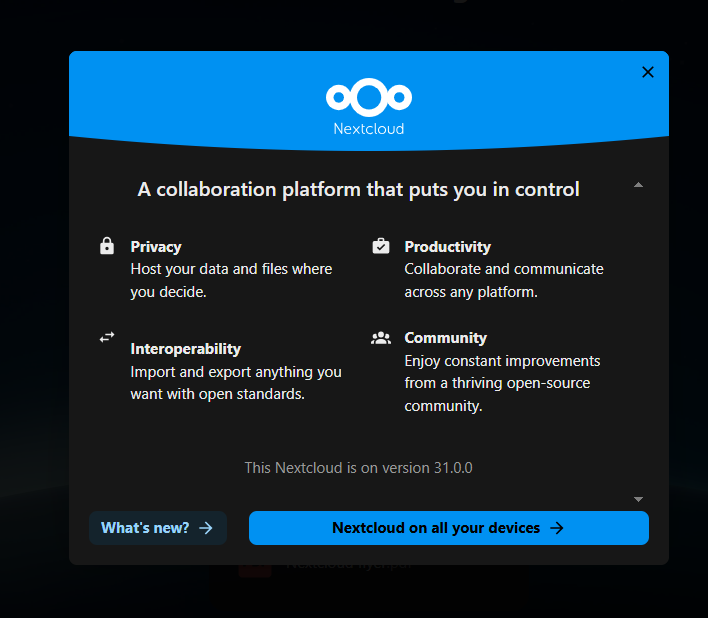Click the version 31.0.0 notice text

359,468
